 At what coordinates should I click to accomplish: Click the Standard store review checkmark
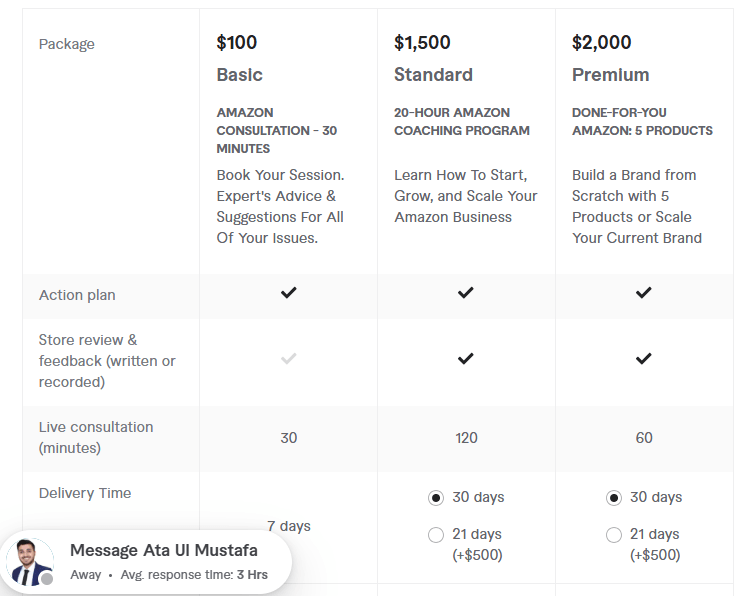(x=466, y=358)
